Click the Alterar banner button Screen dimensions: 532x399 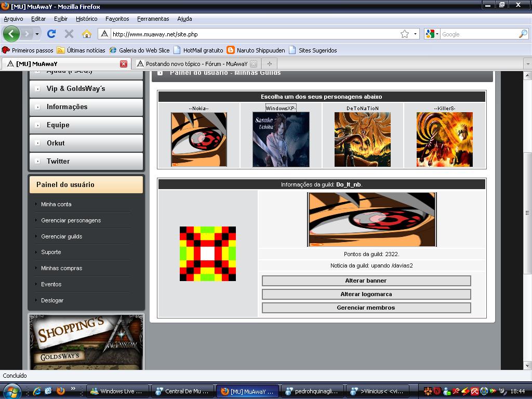366,281
